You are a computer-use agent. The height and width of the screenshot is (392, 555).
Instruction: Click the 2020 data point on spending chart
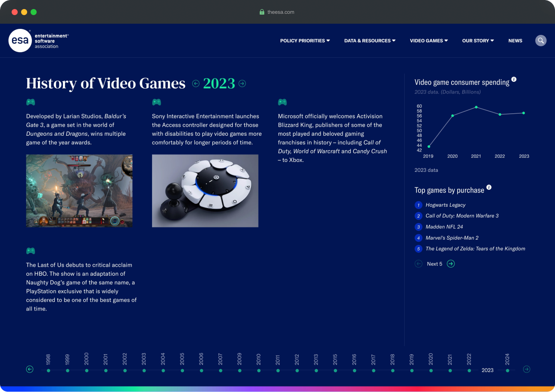pos(452,115)
